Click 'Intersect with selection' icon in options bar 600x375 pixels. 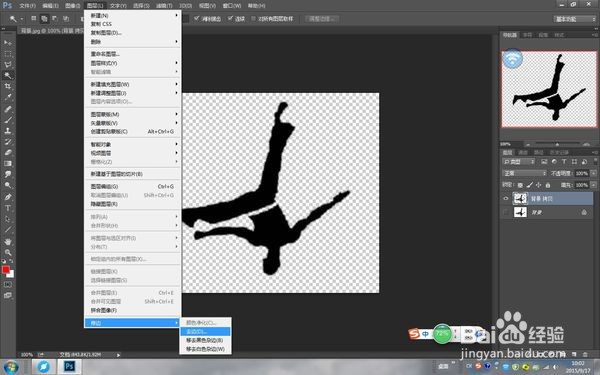66,18
